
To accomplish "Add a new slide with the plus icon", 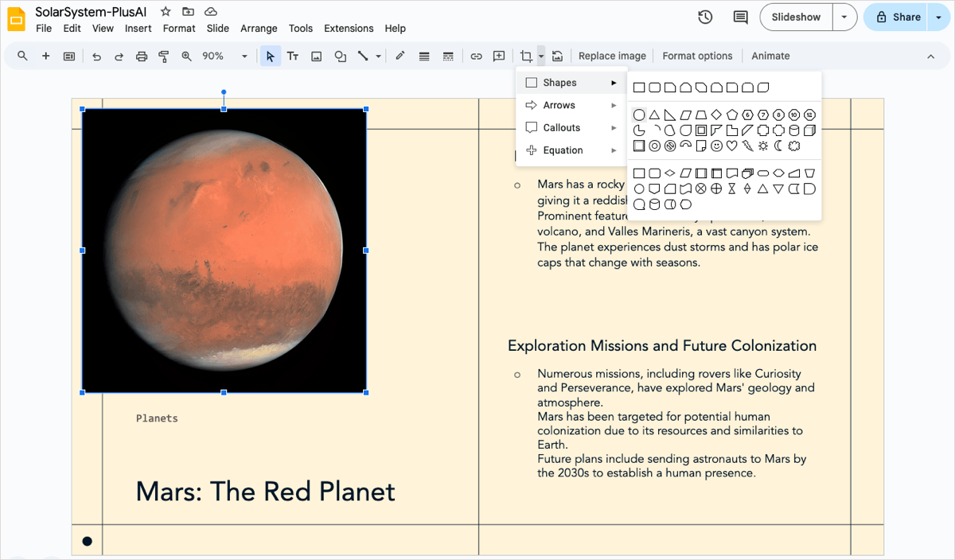I will point(45,56).
